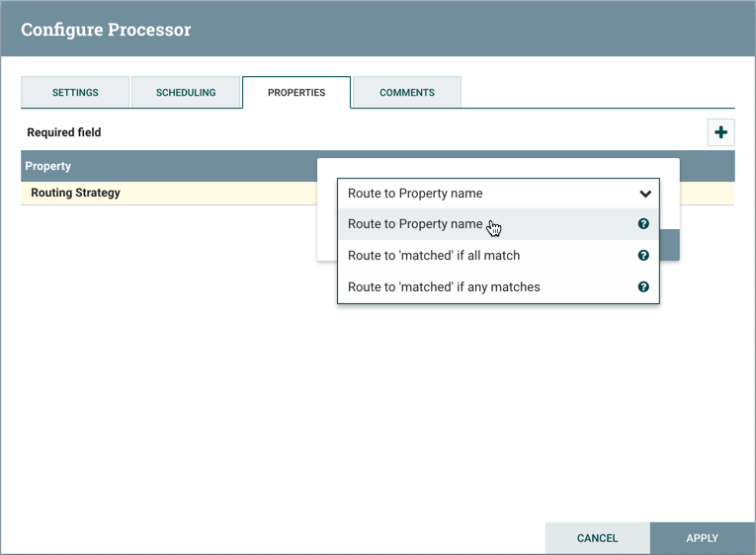Switch to the Settings tab
This screenshot has height=555, width=756.
coord(75,93)
